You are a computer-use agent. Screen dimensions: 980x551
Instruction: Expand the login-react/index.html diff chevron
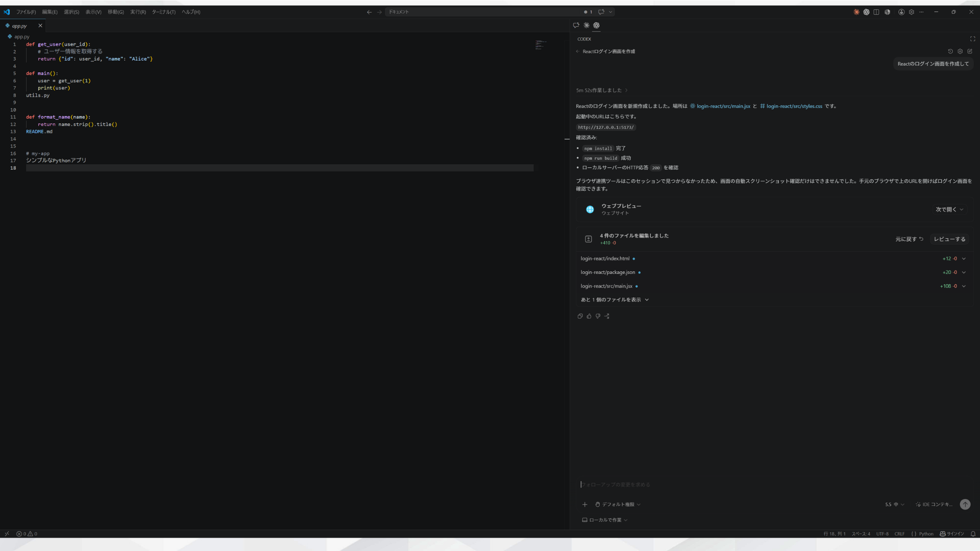[964, 259]
